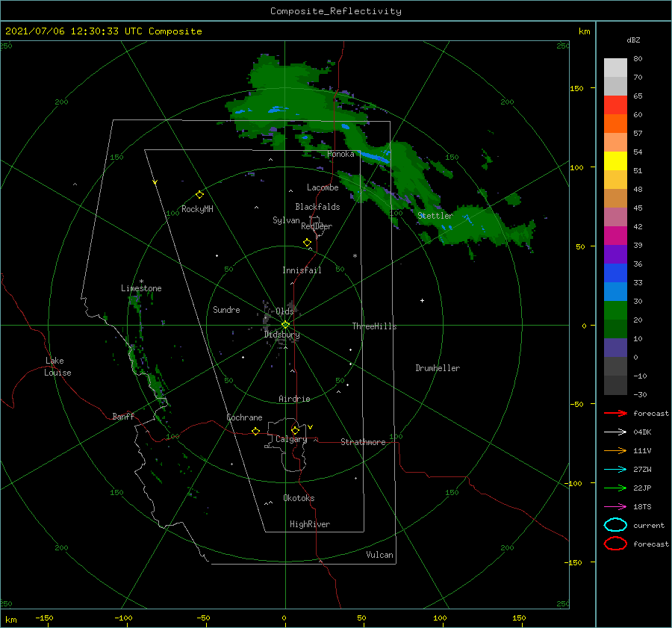Click the Okotoks city label
Screen dimensions: 672x628
[x=299, y=498]
